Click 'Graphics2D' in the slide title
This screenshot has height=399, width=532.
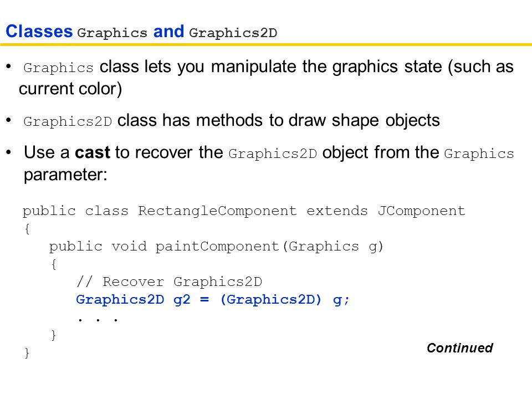coord(233,33)
